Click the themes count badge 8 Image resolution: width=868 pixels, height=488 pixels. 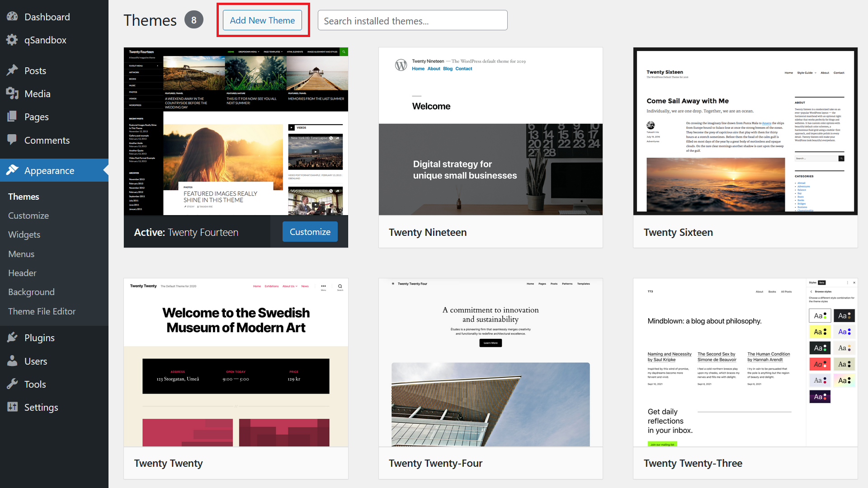click(x=194, y=20)
